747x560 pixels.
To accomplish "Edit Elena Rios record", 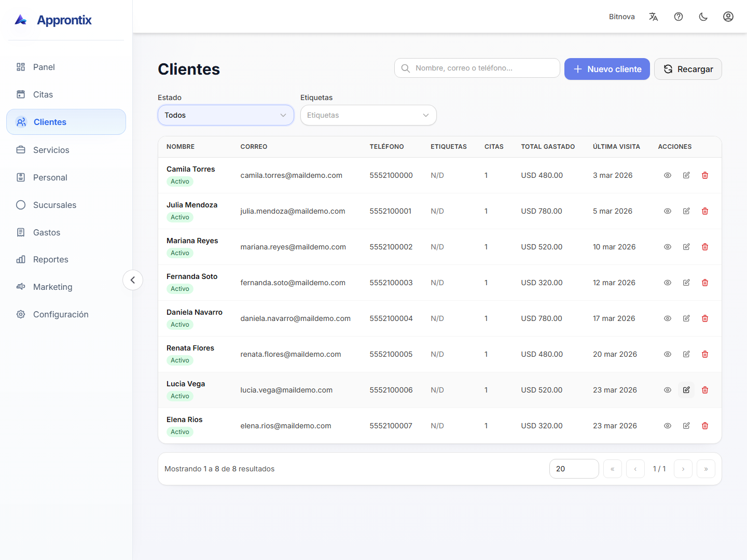I will pyautogui.click(x=686, y=426).
